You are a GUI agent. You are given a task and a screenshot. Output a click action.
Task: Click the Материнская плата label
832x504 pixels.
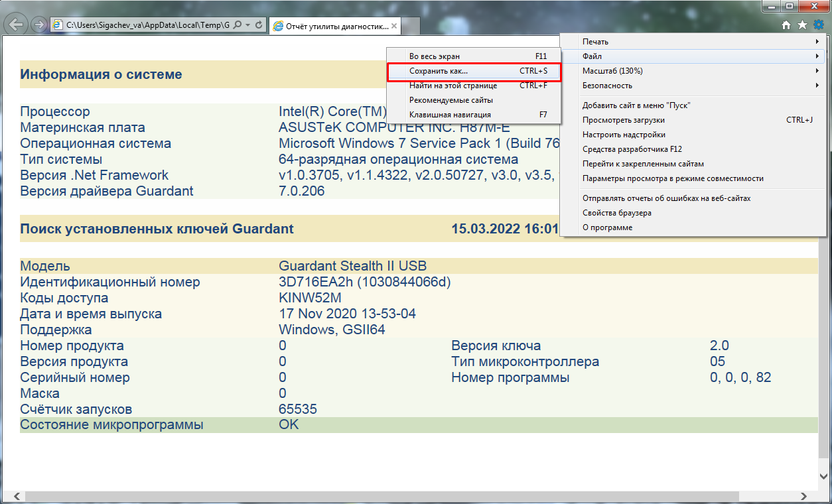(82, 127)
